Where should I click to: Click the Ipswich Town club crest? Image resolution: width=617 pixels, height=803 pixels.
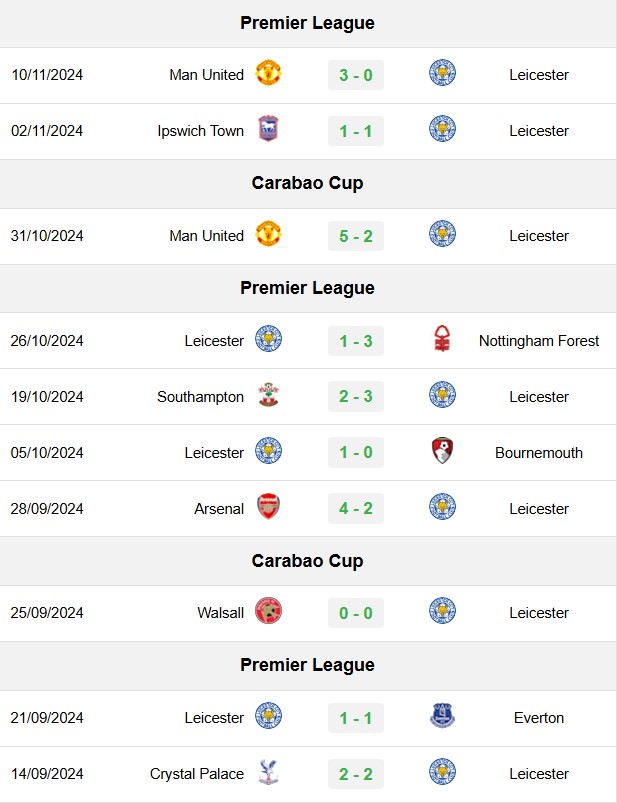(x=268, y=129)
